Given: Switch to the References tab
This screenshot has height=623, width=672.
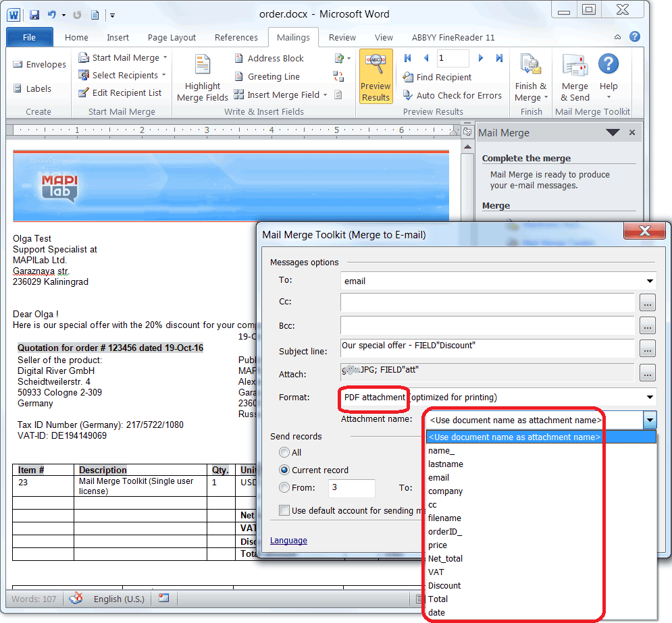Looking at the screenshot, I should [x=236, y=38].
